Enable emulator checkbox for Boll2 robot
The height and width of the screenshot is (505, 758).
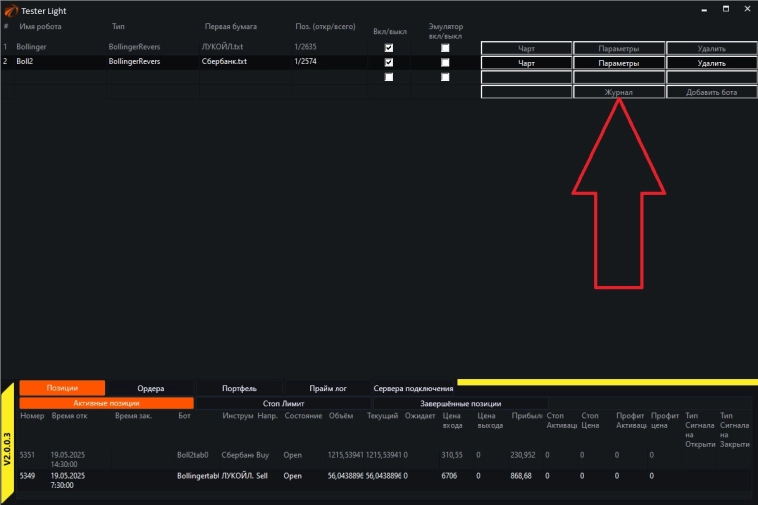click(445, 62)
